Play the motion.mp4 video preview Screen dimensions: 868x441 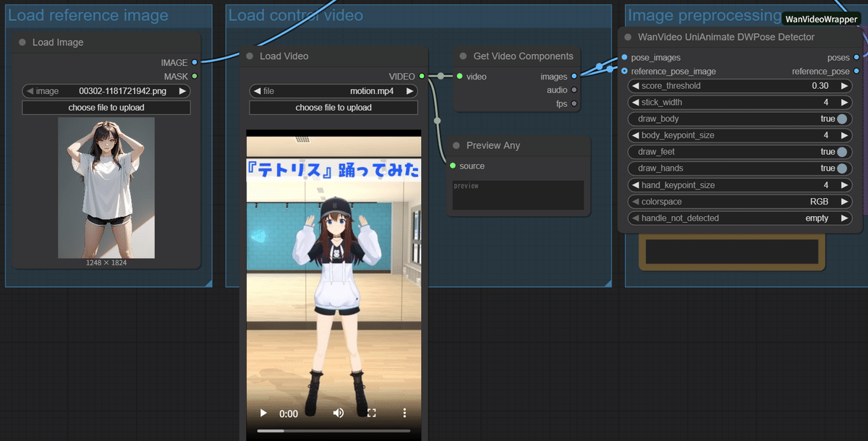[263, 413]
